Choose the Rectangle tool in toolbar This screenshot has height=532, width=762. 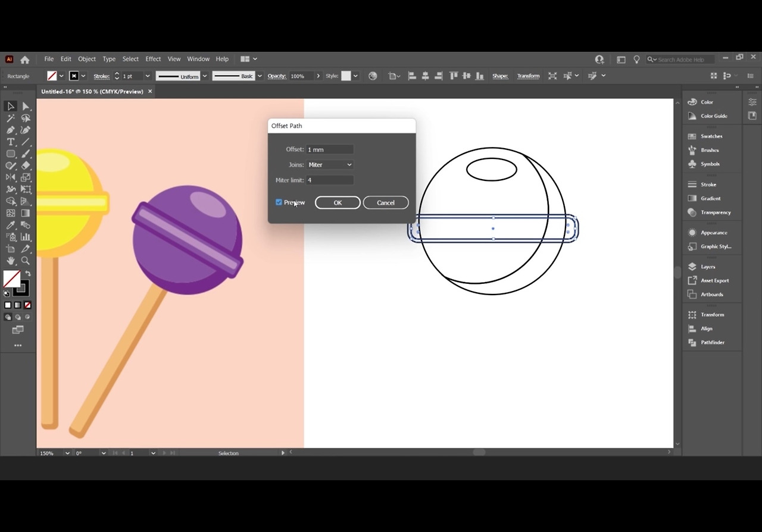(x=11, y=154)
